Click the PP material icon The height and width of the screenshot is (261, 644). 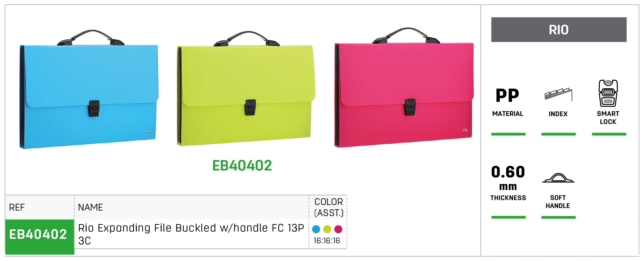point(507,95)
